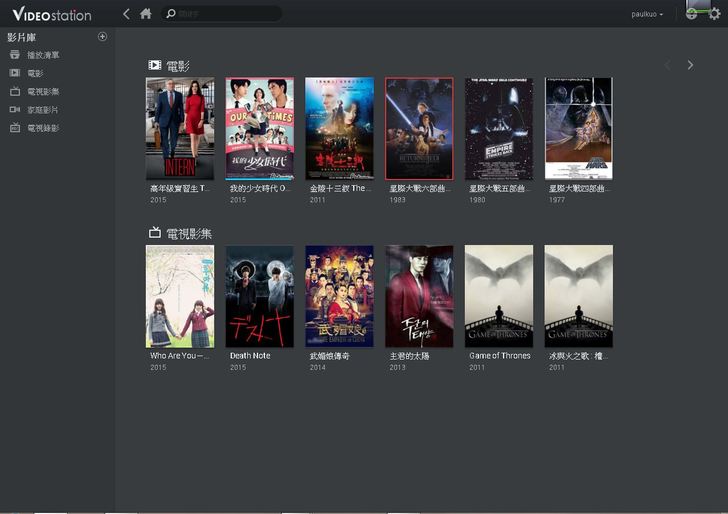This screenshot has height=514, width=728.
Task: Open the playlist icon in sidebar
Action: pyautogui.click(x=15, y=55)
